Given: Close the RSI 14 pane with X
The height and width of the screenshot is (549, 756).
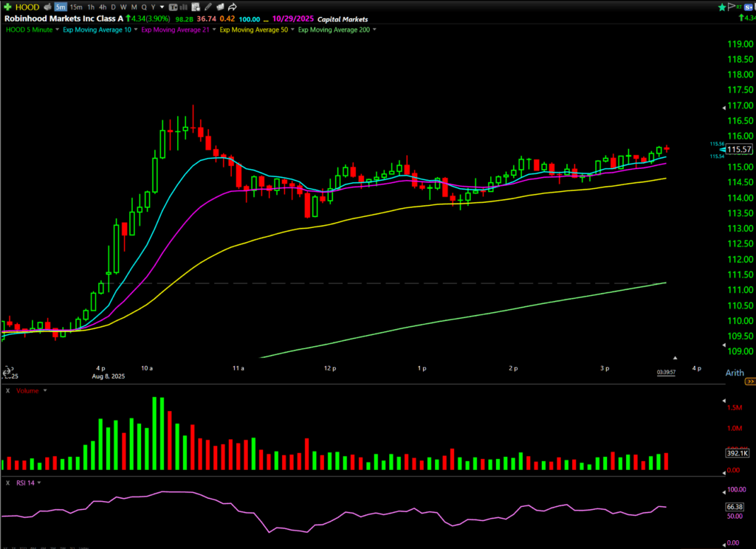Looking at the screenshot, I should click(7, 483).
